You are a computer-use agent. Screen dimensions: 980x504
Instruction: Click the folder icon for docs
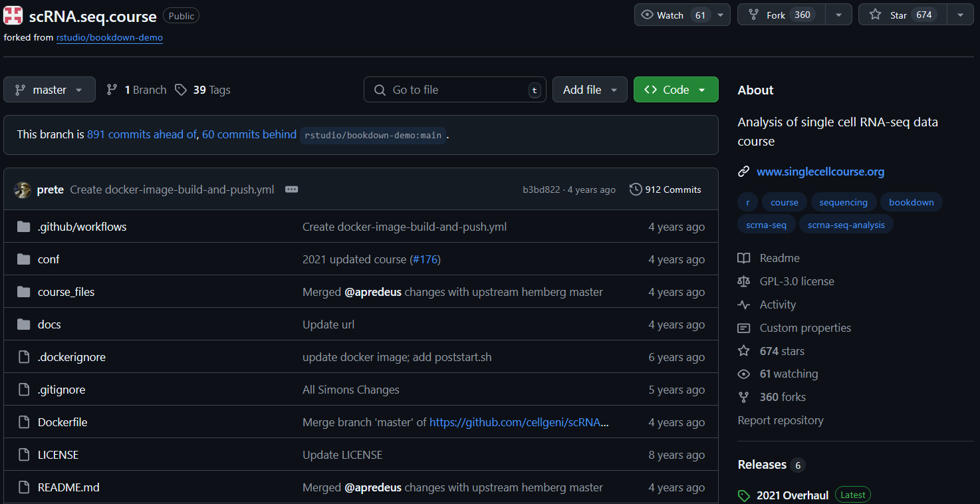tap(24, 324)
